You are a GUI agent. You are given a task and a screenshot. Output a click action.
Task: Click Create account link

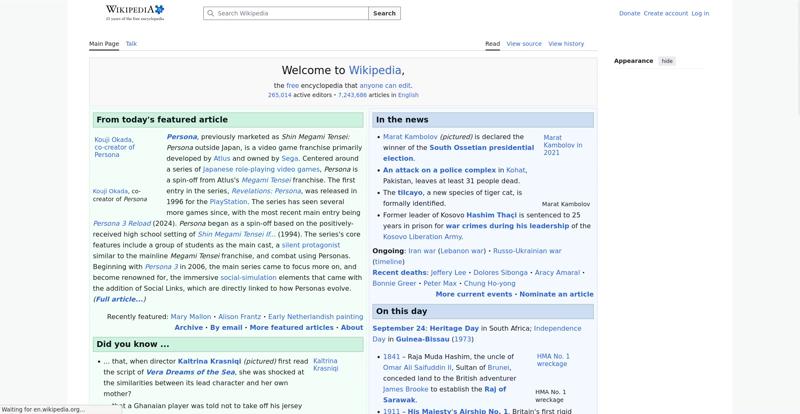click(665, 13)
